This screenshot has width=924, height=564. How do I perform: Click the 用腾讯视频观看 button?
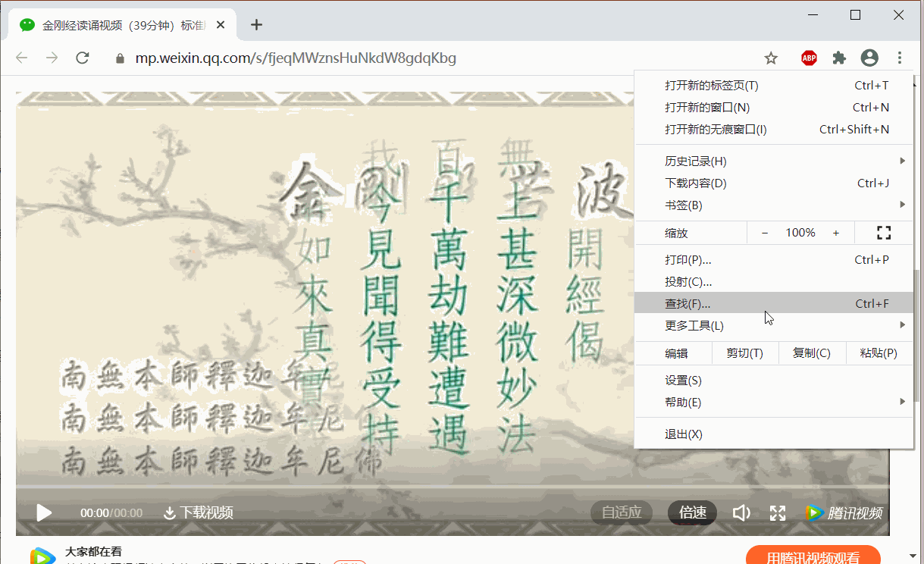click(813, 556)
